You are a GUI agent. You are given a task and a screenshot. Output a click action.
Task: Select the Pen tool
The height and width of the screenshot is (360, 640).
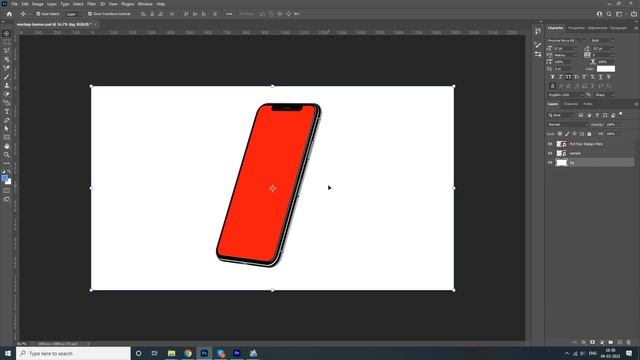pyautogui.click(x=7, y=120)
